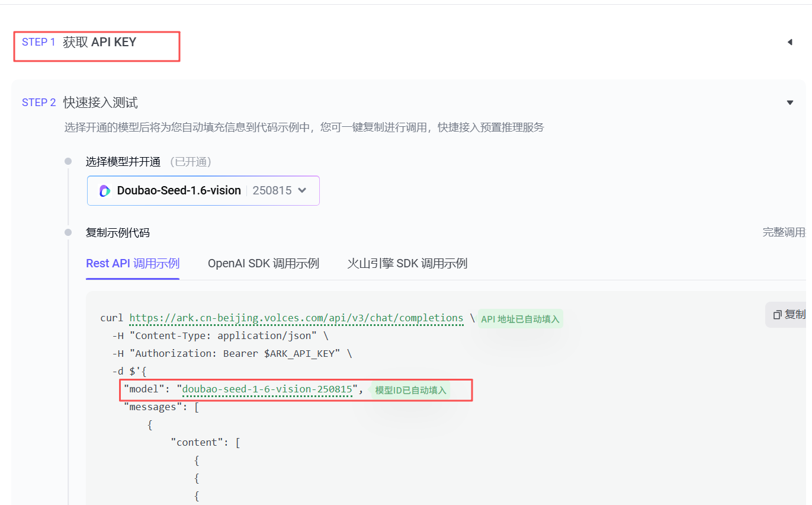This screenshot has width=812, height=505.
Task: Click the 选择模型并开通 step label
Action: point(123,162)
